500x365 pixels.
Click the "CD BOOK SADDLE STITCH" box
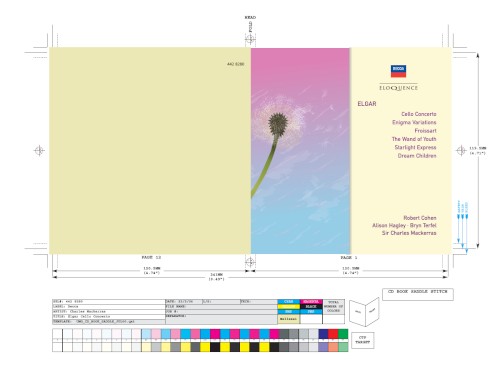(x=418, y=294)
